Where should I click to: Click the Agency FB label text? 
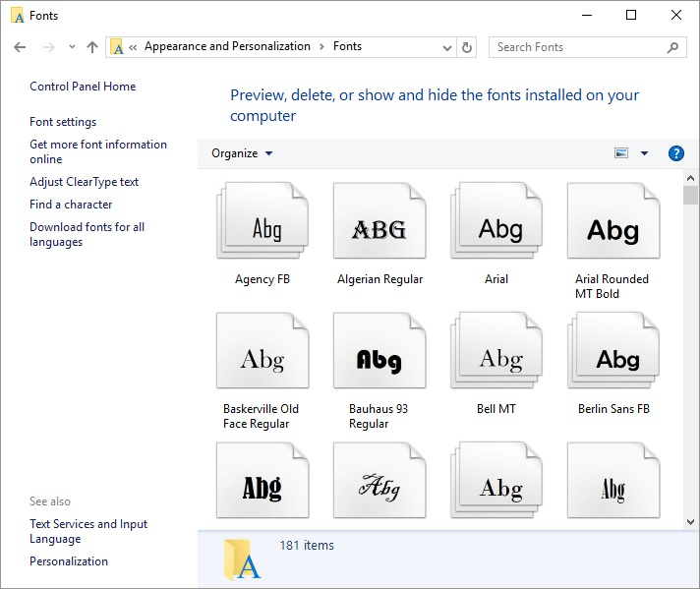(262, 279)
